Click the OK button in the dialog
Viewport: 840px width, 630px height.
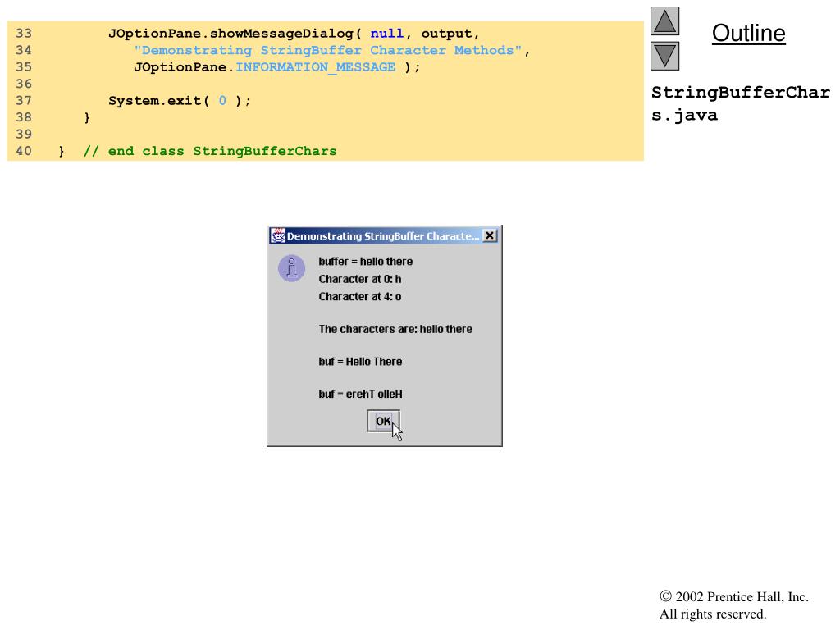coord(383,421)
